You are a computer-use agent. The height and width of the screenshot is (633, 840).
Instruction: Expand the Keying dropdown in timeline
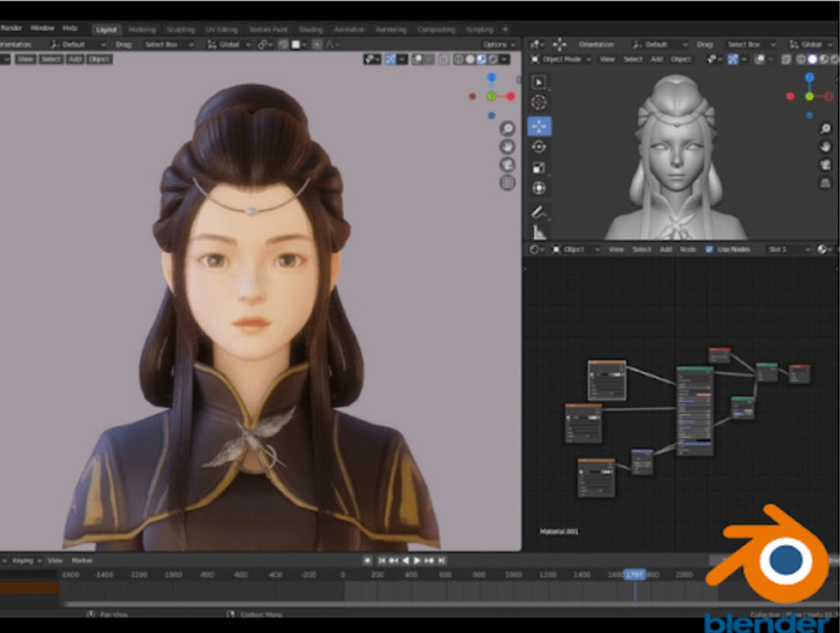click(x=26, y=560)
